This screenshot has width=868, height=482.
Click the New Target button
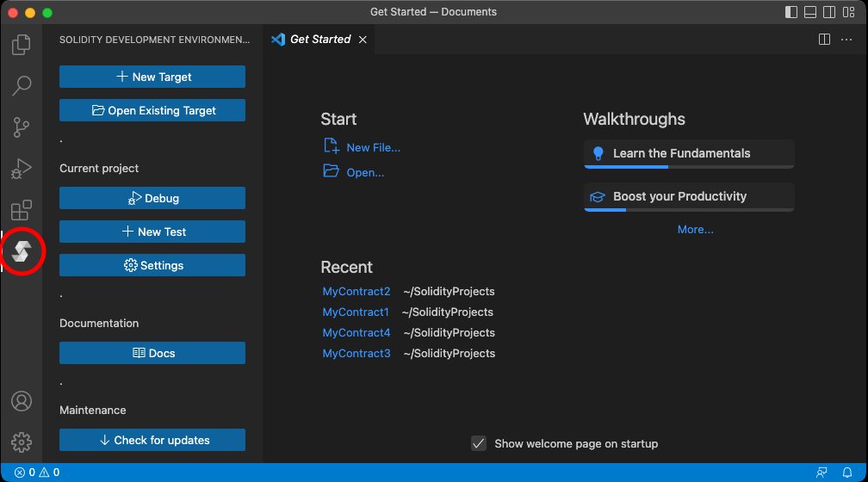[x=152, y=77]
